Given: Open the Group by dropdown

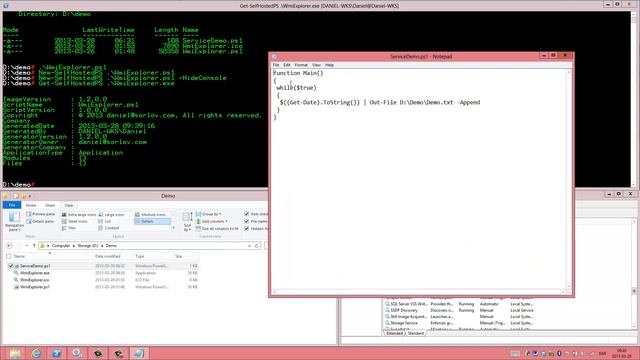Looking at the screenshot, I should [x=209, y=214].
